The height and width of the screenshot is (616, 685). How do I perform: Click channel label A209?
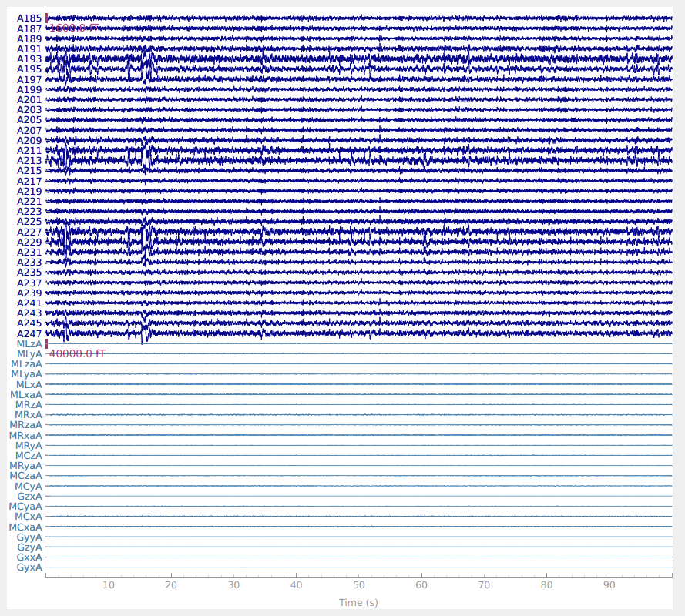tap(29, 140)
